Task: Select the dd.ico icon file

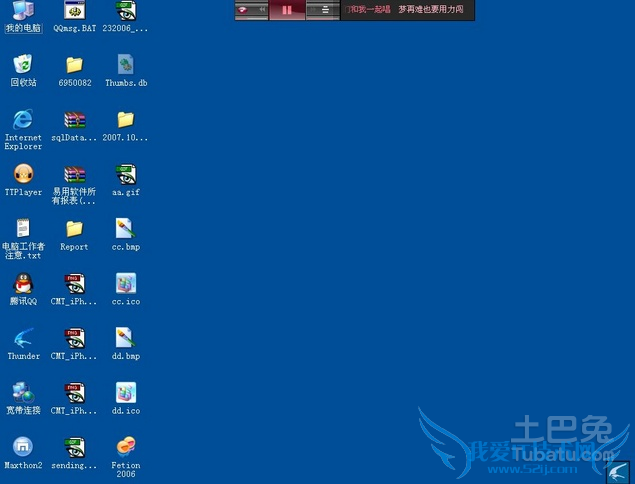Action: (x=126, y=399)
